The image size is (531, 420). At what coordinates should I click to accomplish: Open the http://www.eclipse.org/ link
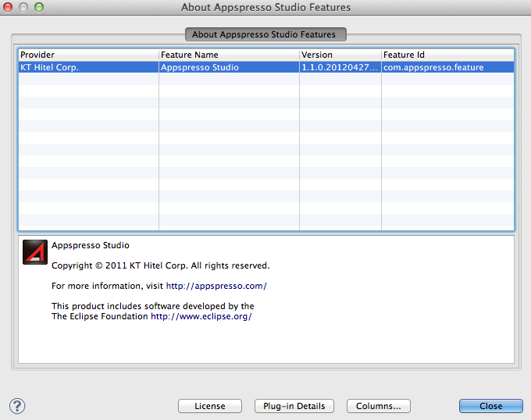[201, 316]
